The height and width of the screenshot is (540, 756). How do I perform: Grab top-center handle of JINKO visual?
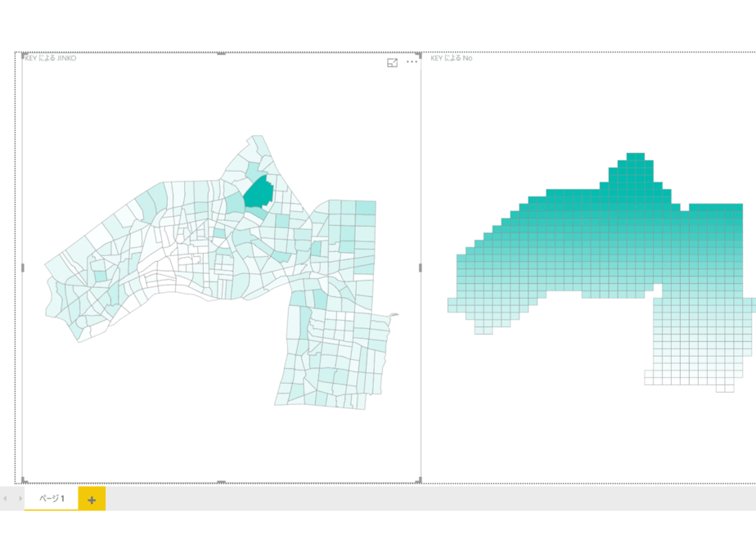[221, 53]
